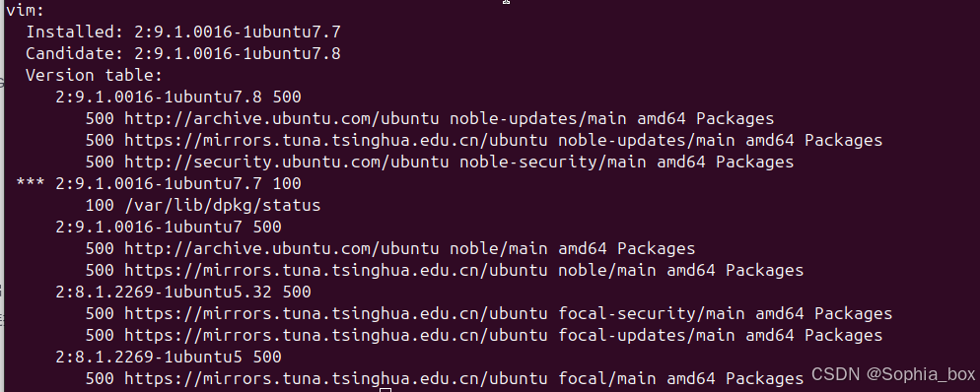Open the tuna mirror noble/main URL
The image size is (980, 392).
click(x=335, y=271)
